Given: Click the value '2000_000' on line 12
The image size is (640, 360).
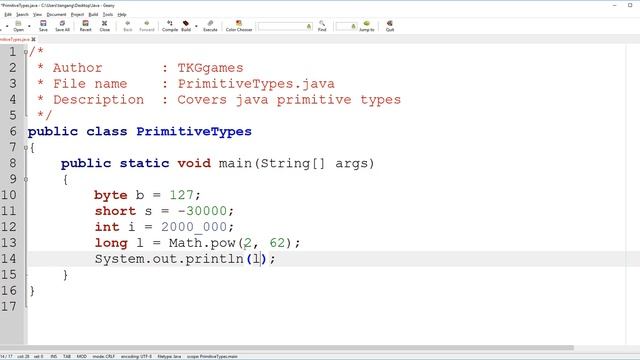Looking at the screenshot, I should (x=194, y=227).
